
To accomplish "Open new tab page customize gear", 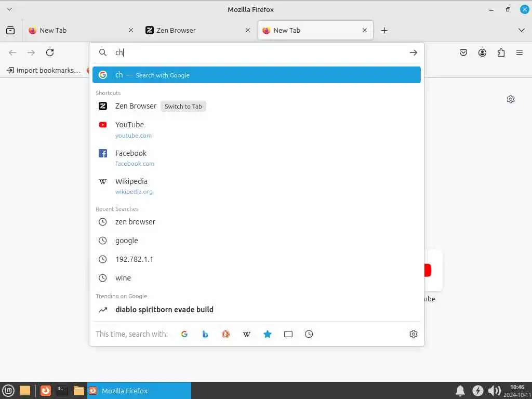I will pos(511,99).
